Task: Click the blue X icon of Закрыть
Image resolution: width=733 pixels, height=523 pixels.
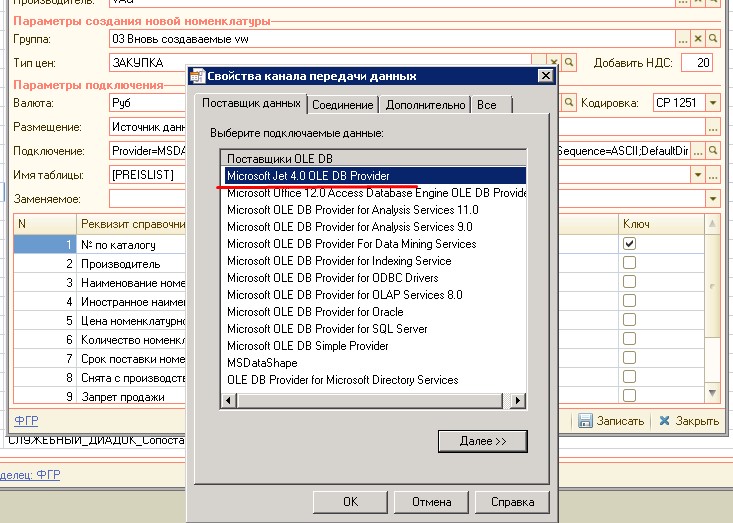Action: [664, 421]
